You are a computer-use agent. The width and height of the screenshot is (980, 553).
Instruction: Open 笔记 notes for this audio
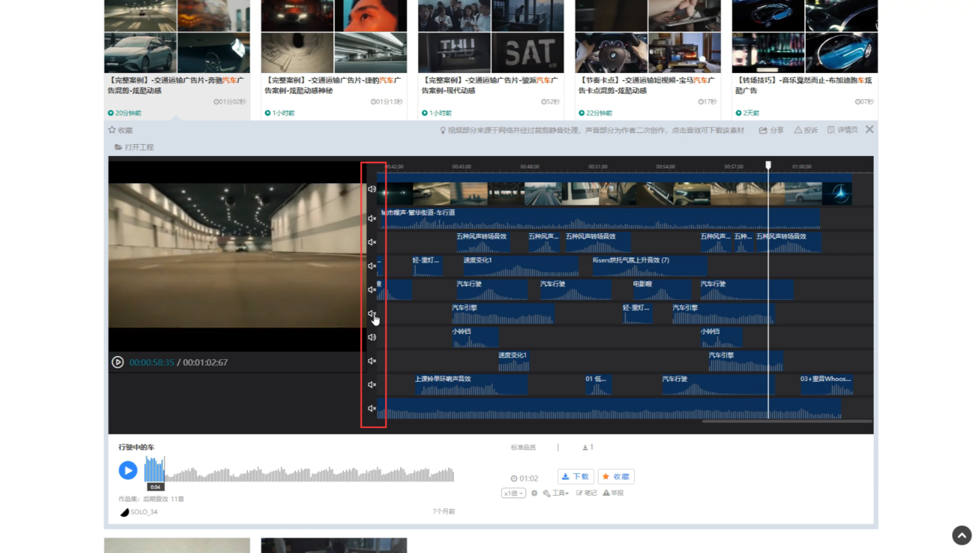point(586,493)
